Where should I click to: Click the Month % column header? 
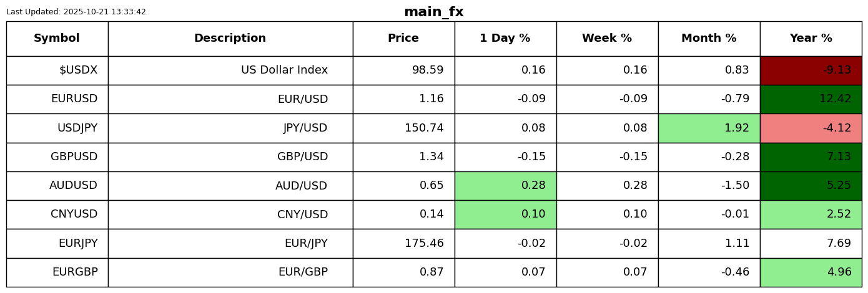[x=709, y=39]
